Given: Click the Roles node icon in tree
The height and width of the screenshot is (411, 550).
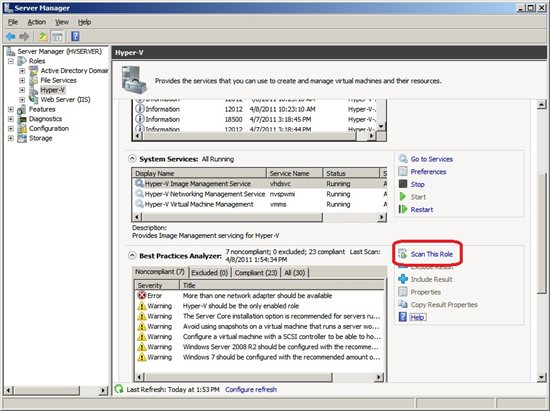Looking at the screenshot, I should tap(22, 61).
